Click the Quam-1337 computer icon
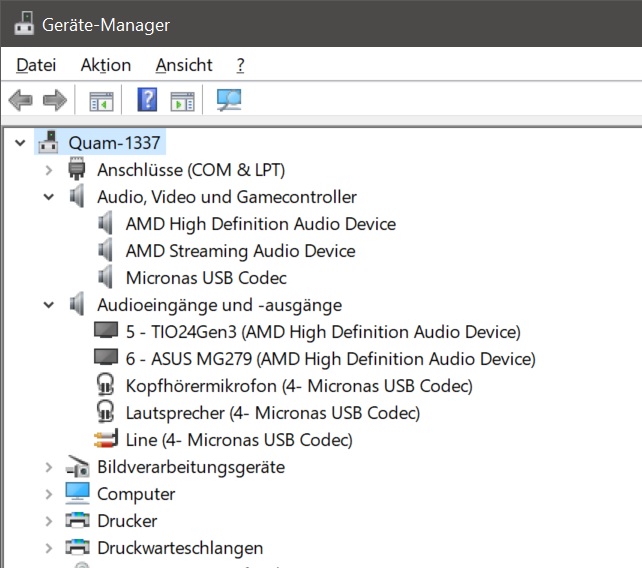 (x=48, y=142)
